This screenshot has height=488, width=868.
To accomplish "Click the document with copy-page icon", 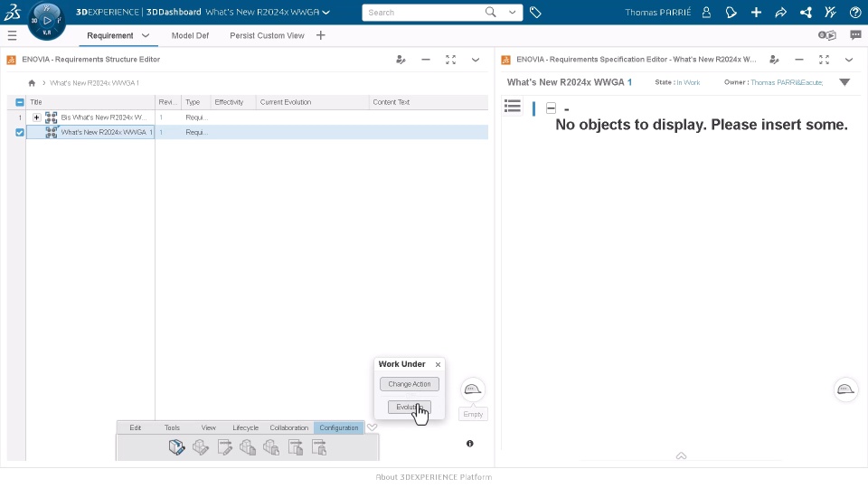I will click(296, 447).
